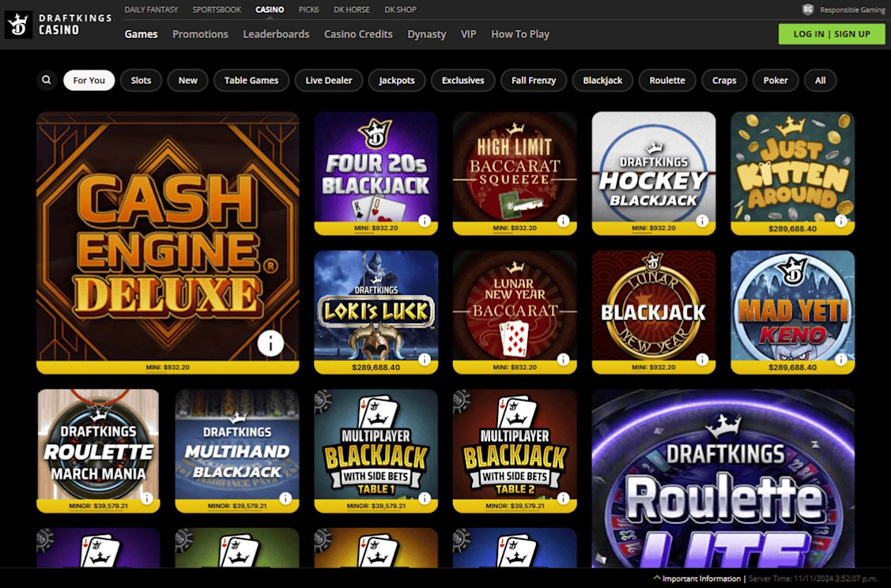This screenshot has width=891, height=588.
Task: Open the Leaderboards page
Action: 276,34
